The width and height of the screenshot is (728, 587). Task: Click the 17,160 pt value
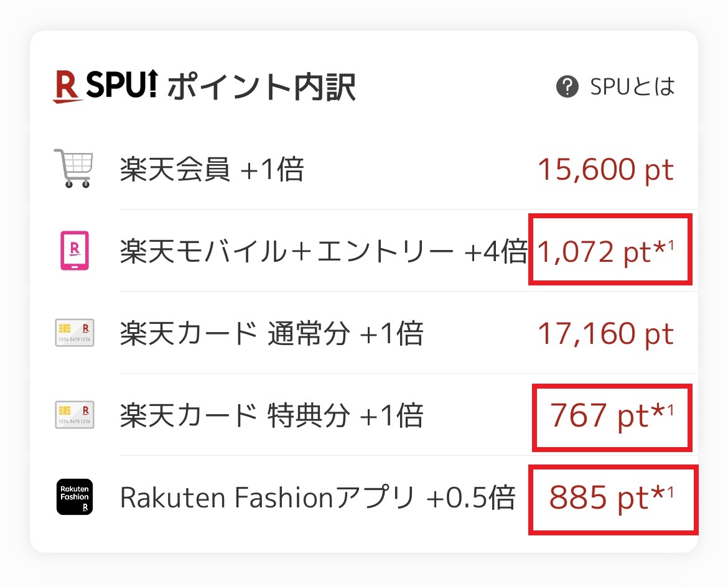pyautogui.click(x=605, y=333)
